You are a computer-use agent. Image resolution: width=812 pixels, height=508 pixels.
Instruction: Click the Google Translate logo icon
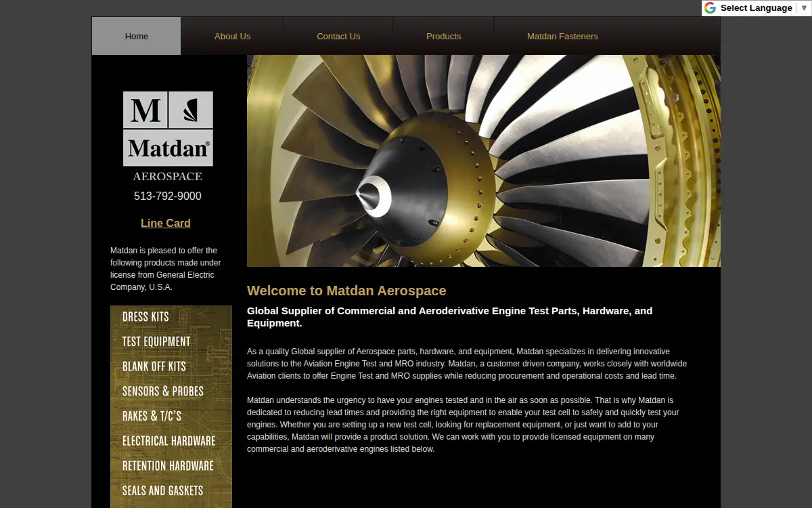pyautogui.click(x=710, y=8)
